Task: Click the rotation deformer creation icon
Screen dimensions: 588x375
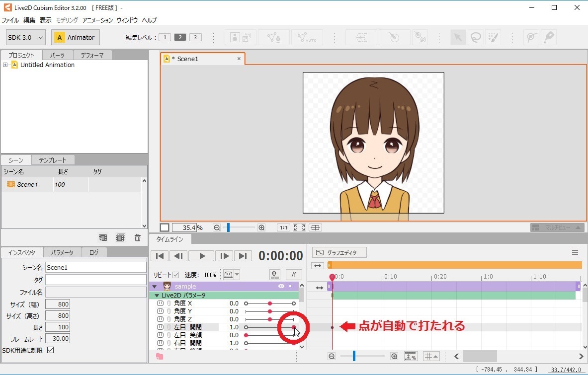Action: [x=395, y=37]
